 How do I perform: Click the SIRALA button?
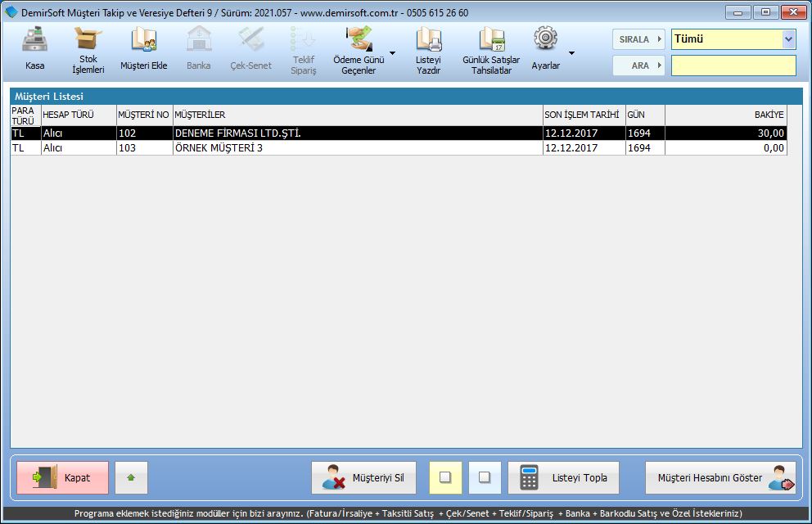click(638, 39)
